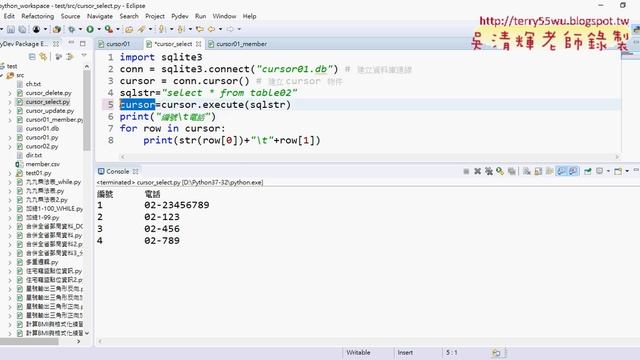The height and width of the screenshot is (360, 640).
Task: Open the Refactoring menu
Action: coord(38,16)
